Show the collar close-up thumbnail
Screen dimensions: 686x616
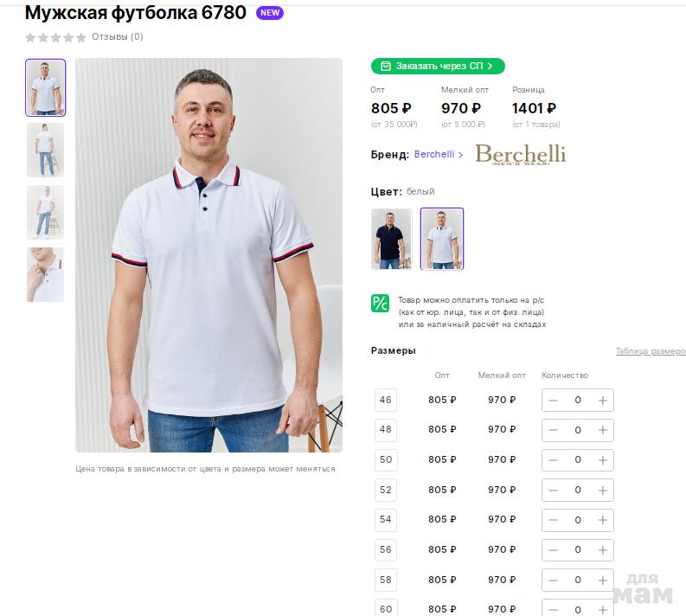(45, 275)
